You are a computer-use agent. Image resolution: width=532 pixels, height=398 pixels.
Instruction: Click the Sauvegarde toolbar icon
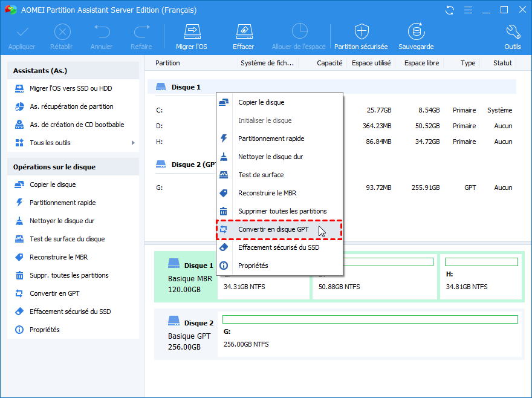415,31
